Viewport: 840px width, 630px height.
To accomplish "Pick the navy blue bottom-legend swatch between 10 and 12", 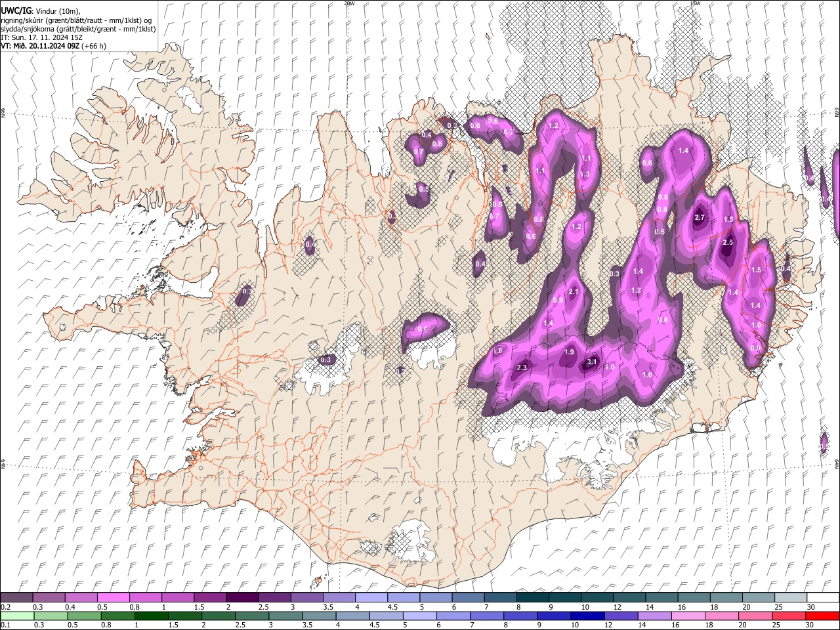I will (588, 616).
